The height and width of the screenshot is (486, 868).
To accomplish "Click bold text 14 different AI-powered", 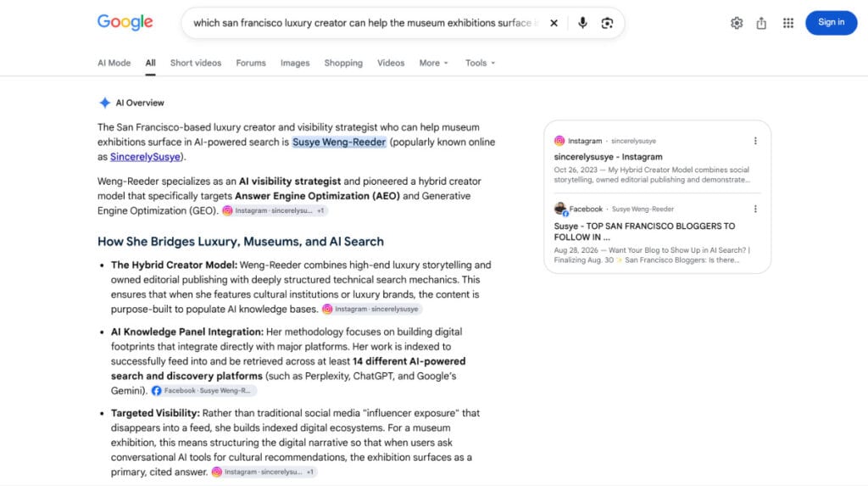I will (x=409, y=361).
